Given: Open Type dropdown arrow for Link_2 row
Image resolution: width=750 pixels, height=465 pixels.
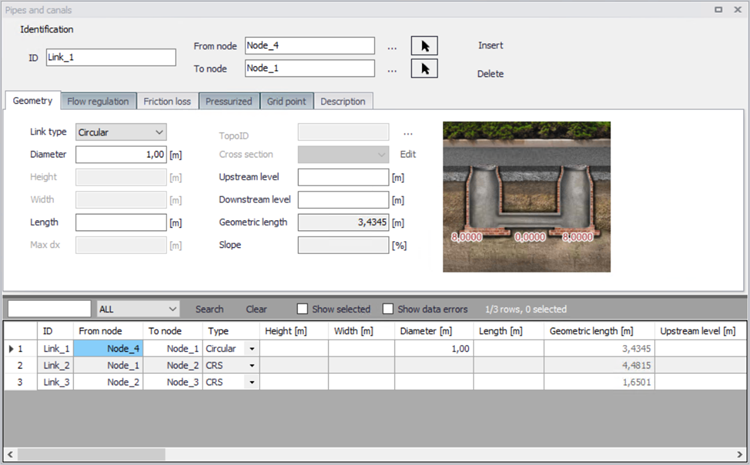Looking at the screenshot, I should click(252, 365).
